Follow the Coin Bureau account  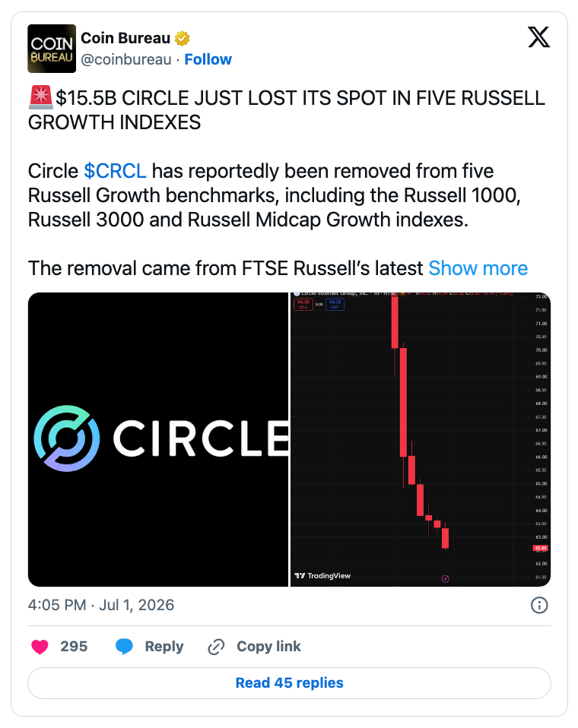pyautogui.click(x=208, y=59)
